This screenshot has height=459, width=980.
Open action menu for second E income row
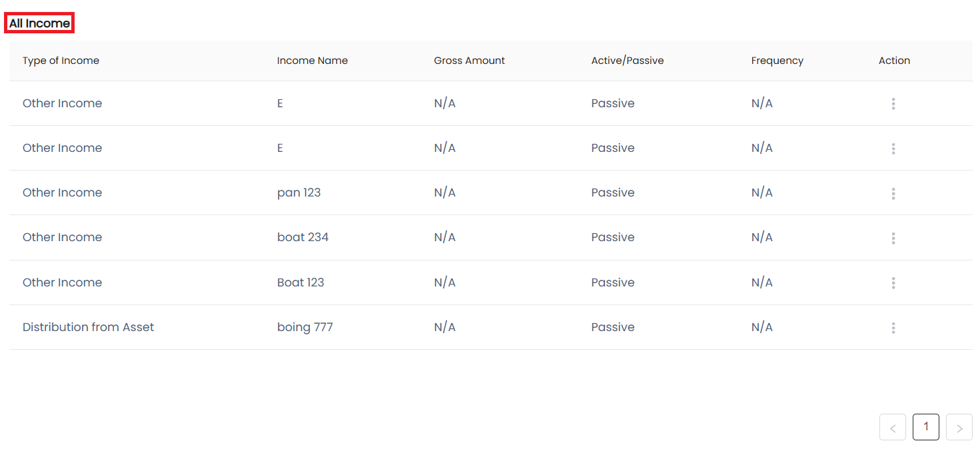point(893,149)
